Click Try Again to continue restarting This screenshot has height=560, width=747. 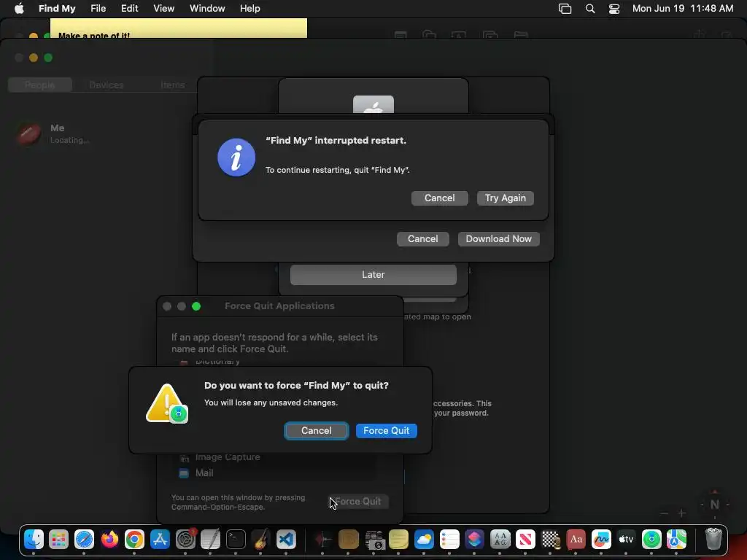[505, 198]
